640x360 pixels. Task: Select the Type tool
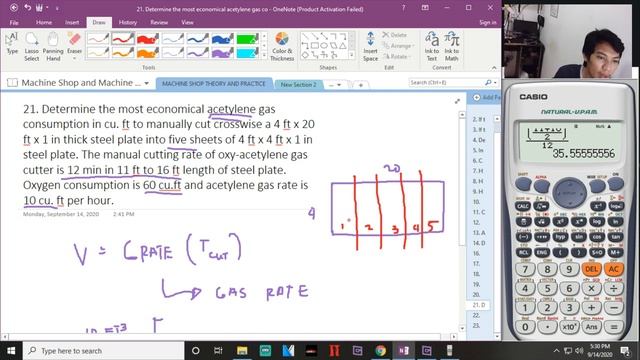click(x=12, y=44)
